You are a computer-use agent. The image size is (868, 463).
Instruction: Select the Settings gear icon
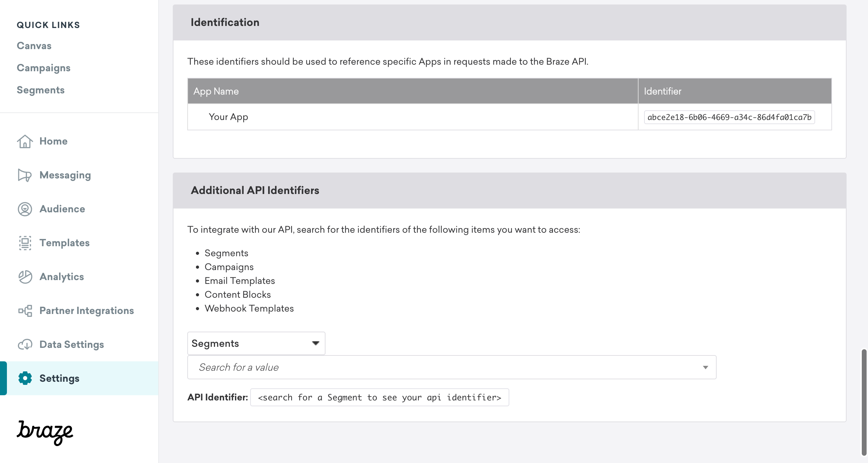click(25, 378)
